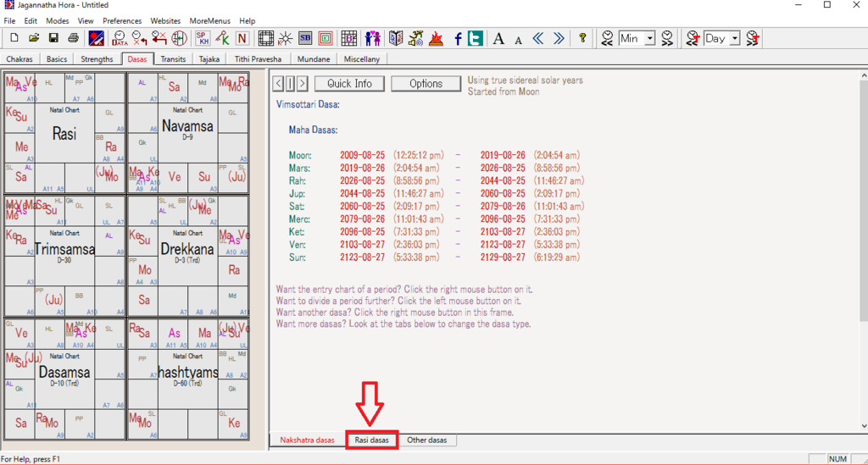
Task: Click the dasa panel scrollbar down arrow
Action: click(864, 426)
